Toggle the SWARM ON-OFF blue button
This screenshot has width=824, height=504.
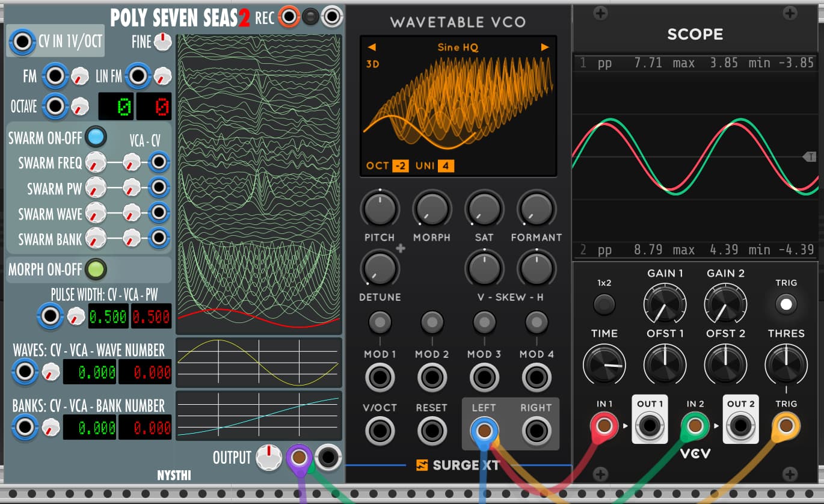pyautogui.click(x=95, y=137)
